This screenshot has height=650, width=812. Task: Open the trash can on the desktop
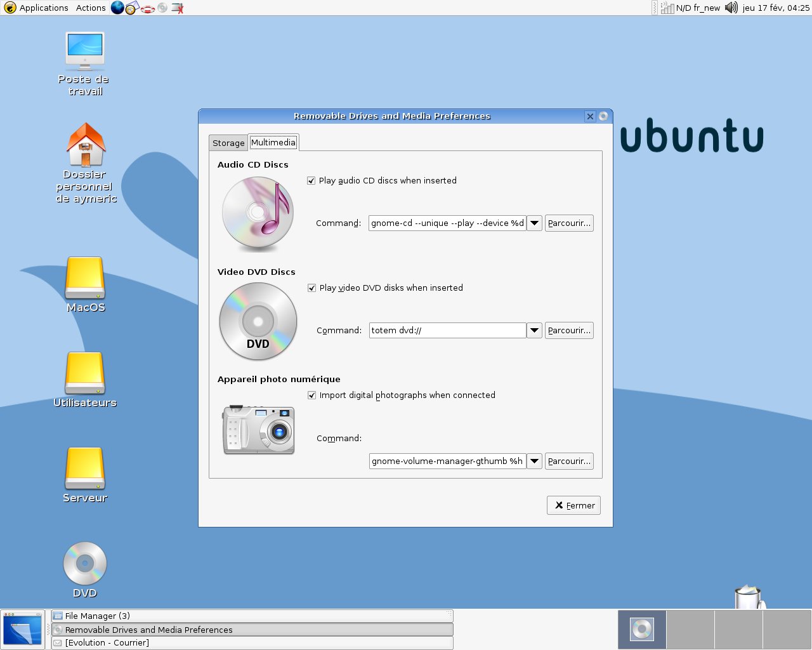click(749, 597)
